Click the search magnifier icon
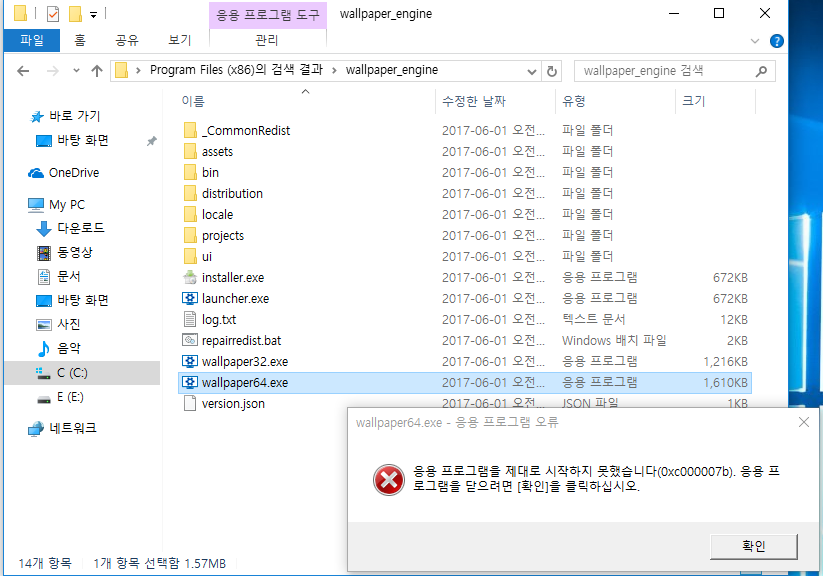823x576 pixels. tap(761, 71)
